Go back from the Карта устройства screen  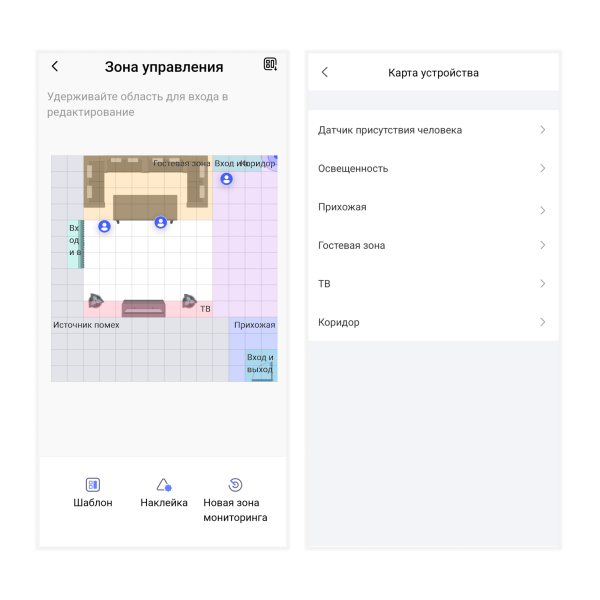click(324, 73)
